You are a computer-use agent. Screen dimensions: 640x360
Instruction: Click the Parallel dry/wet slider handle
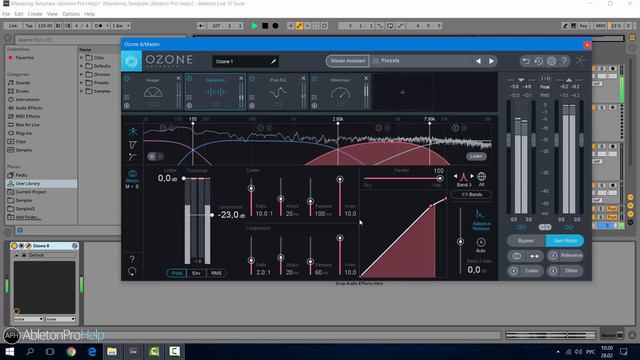pyautogui.click(x=440, y=178)
